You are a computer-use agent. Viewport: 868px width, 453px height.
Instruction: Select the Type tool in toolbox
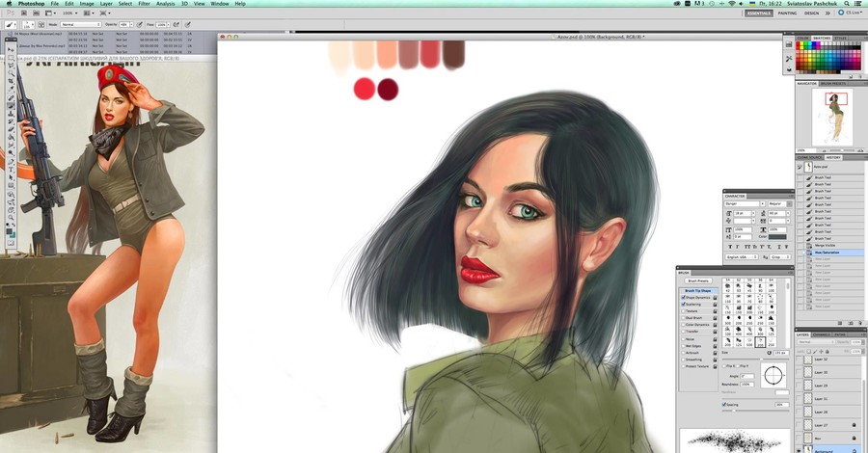(x=11, y=172)
